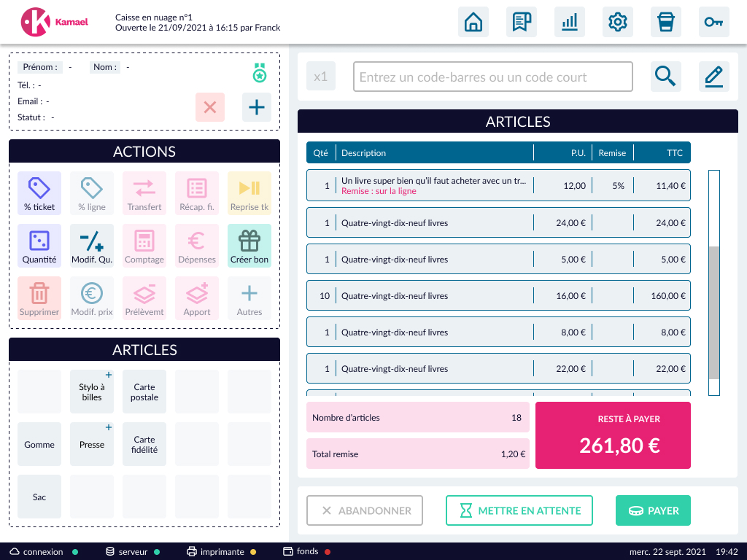Image resolution: width=747 pixels, height=560 pixels.
Task: Clear customer with red X button
Action: click(210, 107)
